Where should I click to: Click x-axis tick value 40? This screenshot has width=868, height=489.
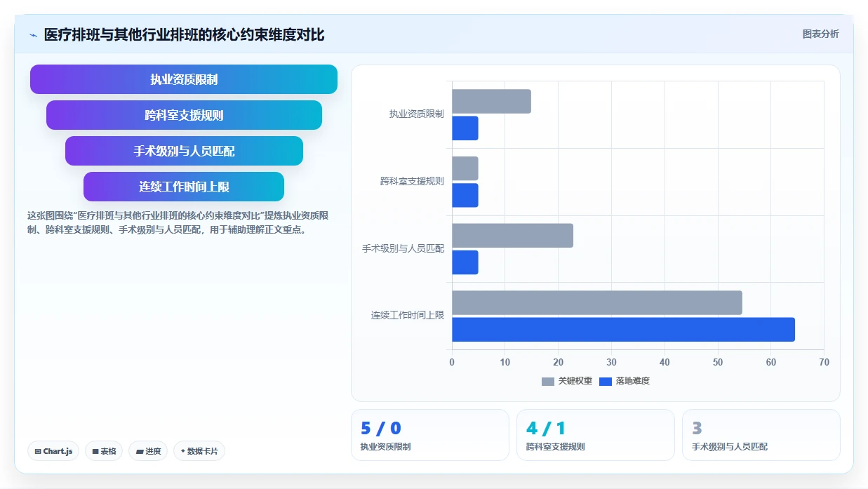665,363
